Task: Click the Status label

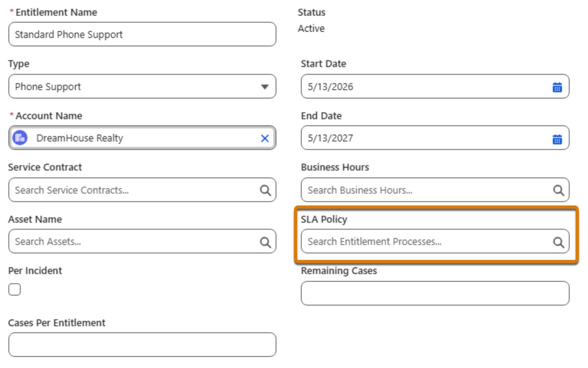Action: [x=312, y=12]
